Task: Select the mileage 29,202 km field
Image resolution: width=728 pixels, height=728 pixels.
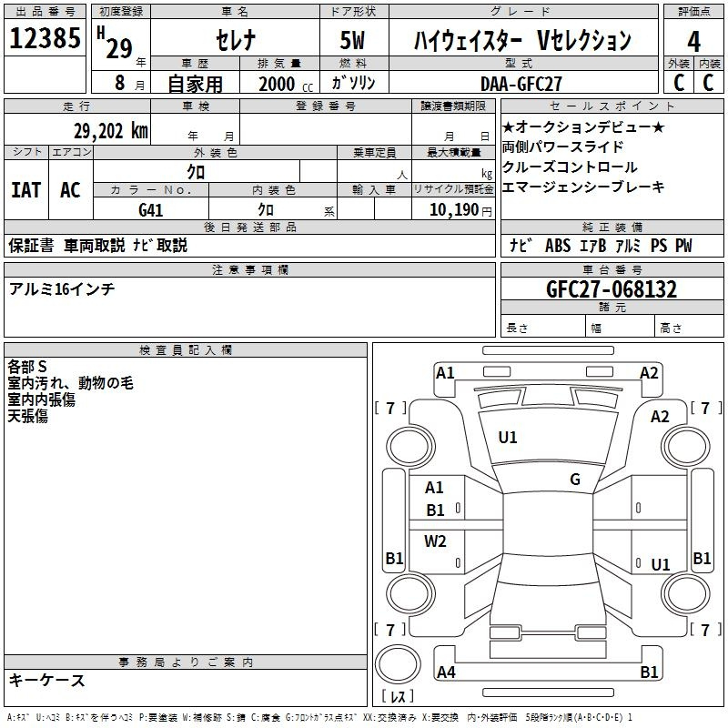Action: [x=109, y=131]
